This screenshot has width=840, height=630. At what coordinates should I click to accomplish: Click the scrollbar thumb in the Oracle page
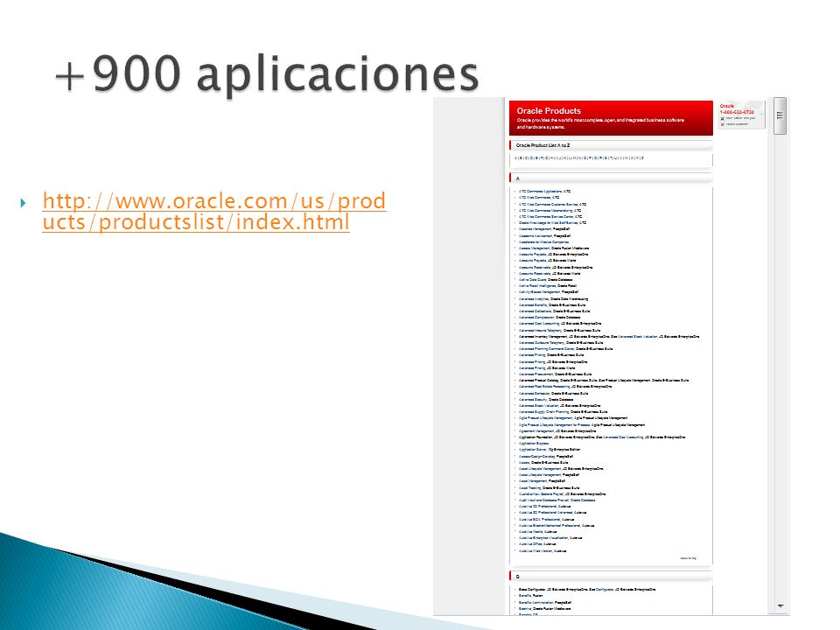click(x=780, y=115)
